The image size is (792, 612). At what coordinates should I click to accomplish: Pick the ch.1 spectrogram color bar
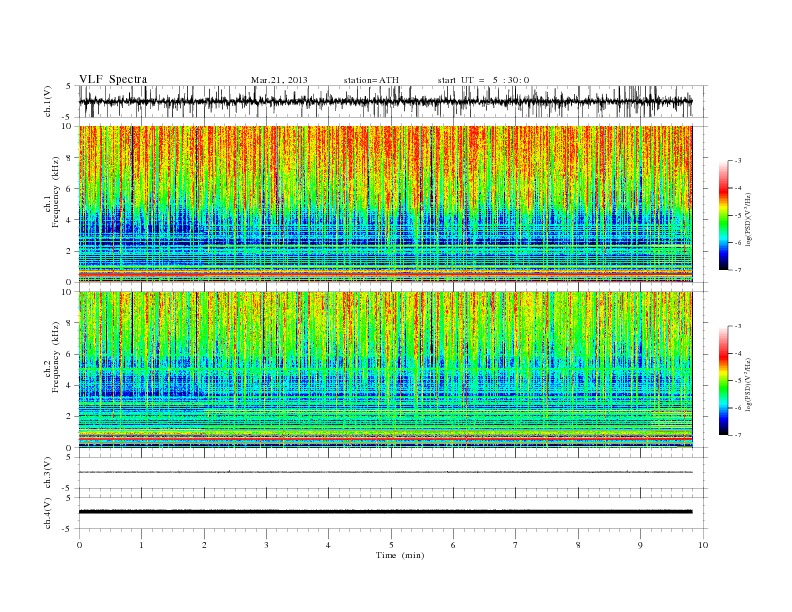click(x=724, y=216)
